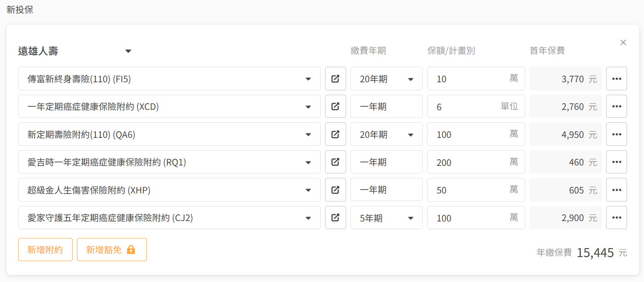Change 5年期 payment term for CJ2
This screenshot has height=282, width=644.
tap(386, 218)
